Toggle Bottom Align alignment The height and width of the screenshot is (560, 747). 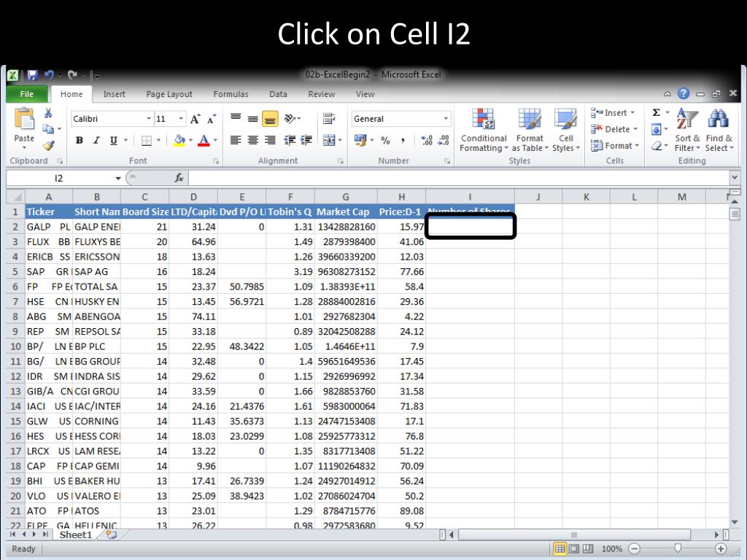(270, 118)
